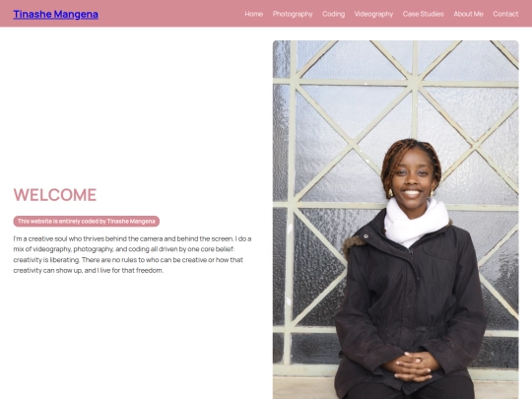Open the Case Studies link

(423, 14)
